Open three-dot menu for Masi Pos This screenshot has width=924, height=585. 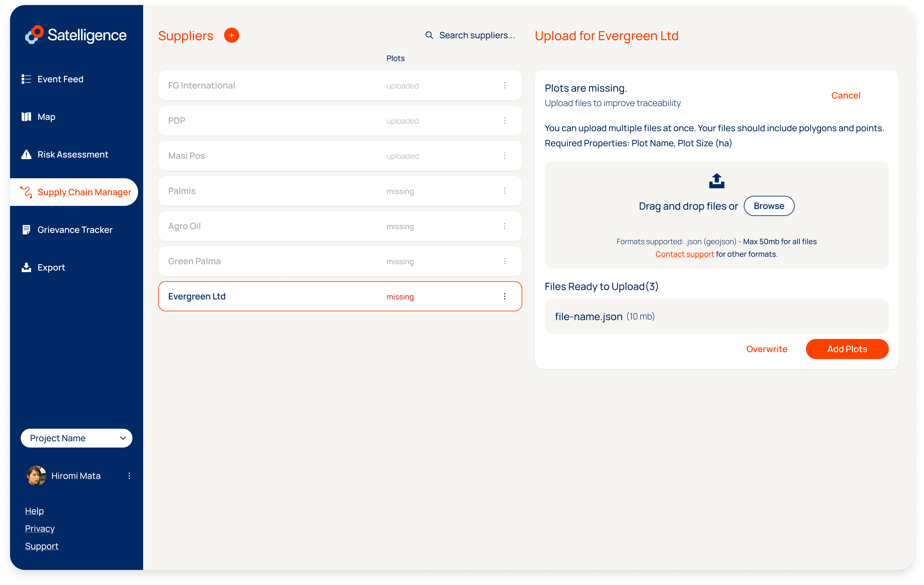point(504,156)
